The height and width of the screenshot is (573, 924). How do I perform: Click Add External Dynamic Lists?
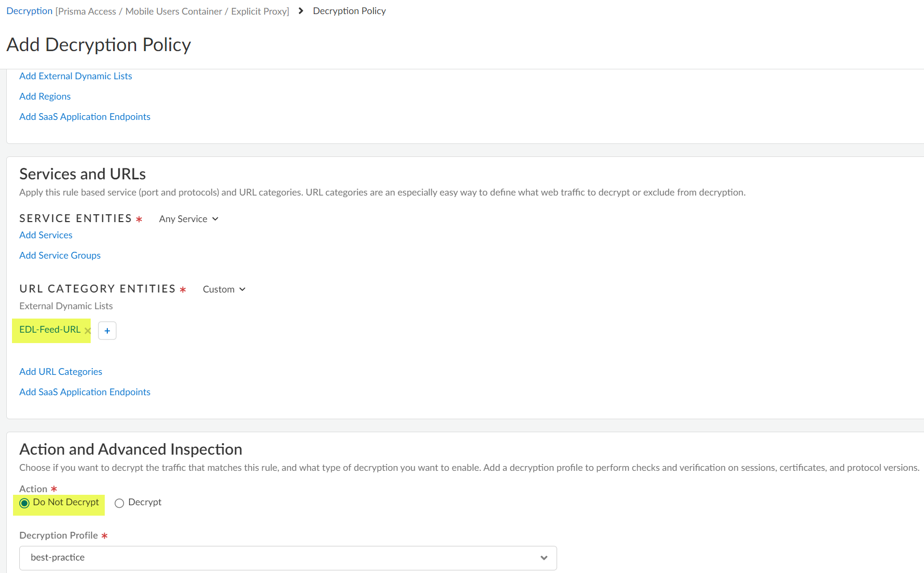(x=75, y=76)
